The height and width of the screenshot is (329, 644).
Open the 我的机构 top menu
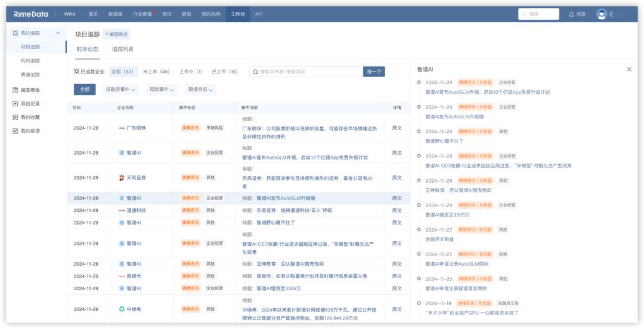[x=211, y=14]
